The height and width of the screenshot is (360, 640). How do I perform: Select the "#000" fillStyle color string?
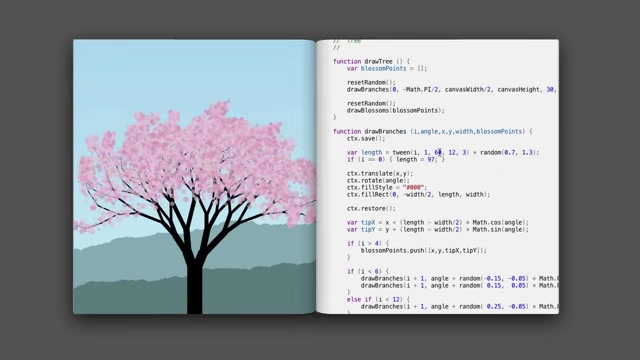(x=413, y=187)
